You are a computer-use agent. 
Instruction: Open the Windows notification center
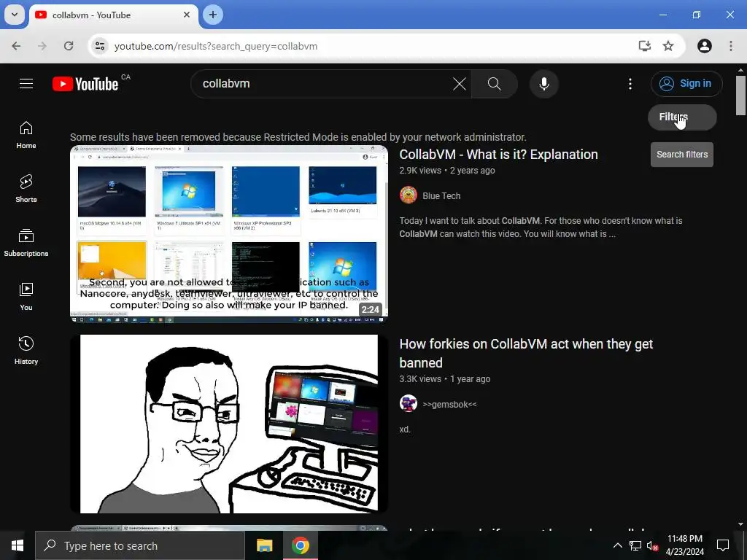pos(723,545)
